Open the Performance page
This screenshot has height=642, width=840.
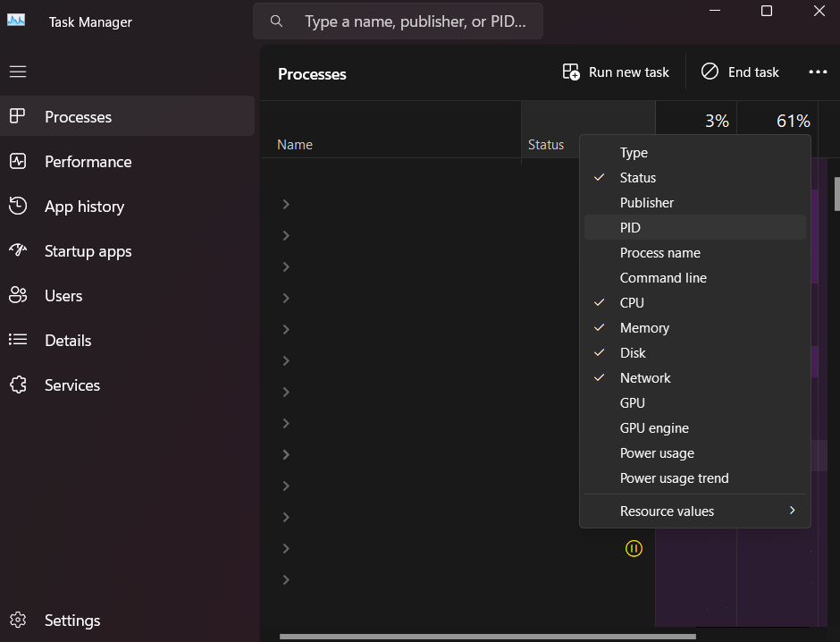click(128, 161)
